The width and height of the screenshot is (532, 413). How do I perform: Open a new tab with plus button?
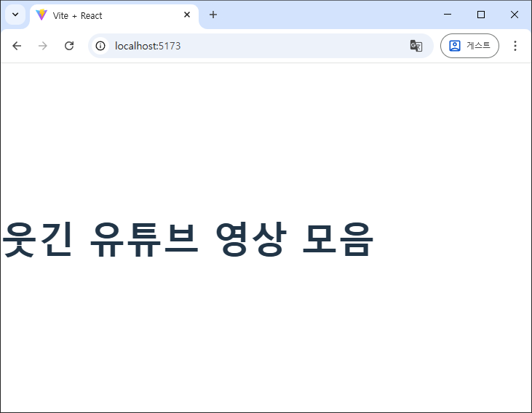pos(213,15)
